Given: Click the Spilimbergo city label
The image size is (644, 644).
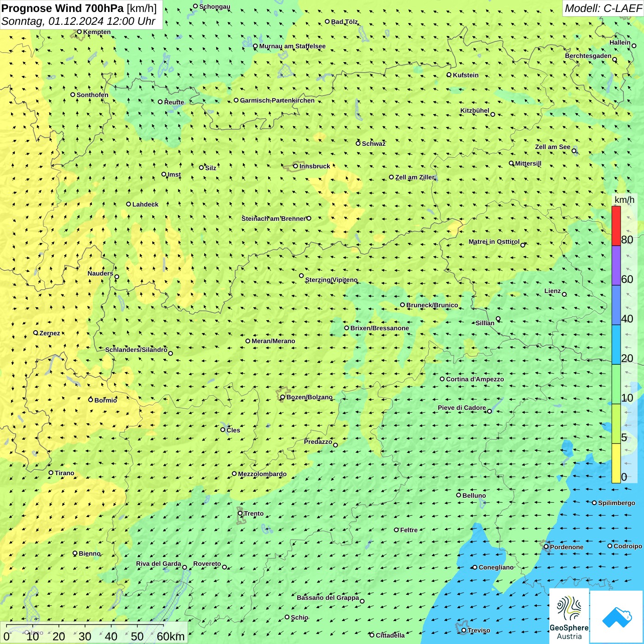Looking at the screenshot, I should 616,503.
